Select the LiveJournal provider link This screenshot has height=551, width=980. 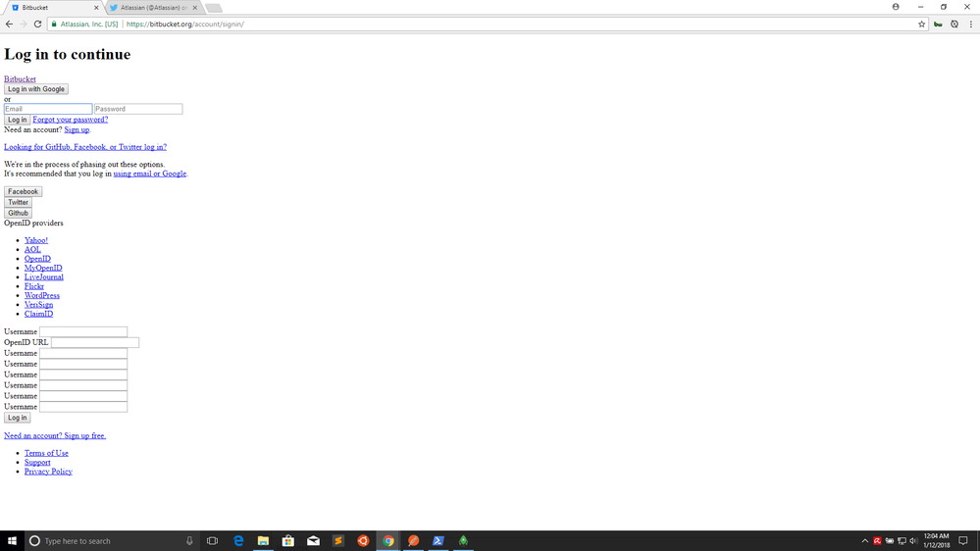tap(44, 276)
